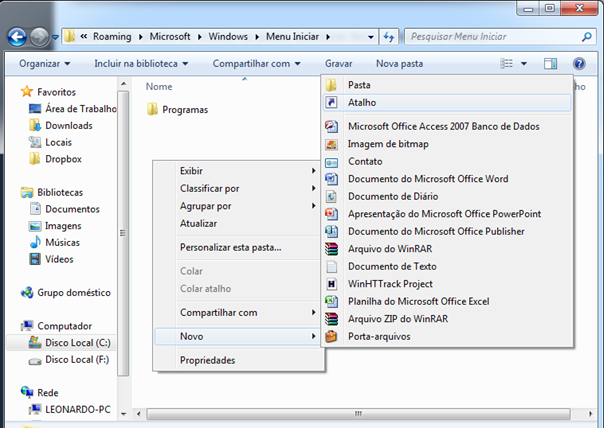The height and width of the screenshot is (428, 604).
Task: Open Incluir na biblioteca dropdown
Action: [141, 64]
